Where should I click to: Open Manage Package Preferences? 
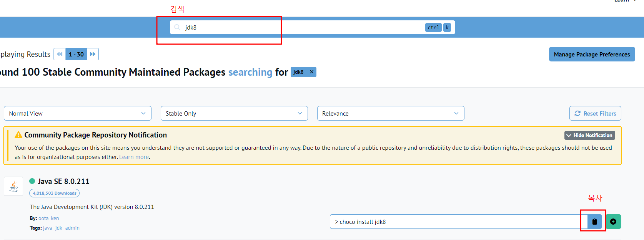click(592, 54)
